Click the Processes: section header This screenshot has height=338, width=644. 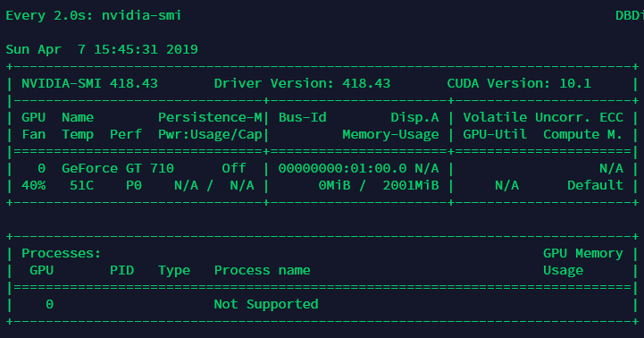62,253
